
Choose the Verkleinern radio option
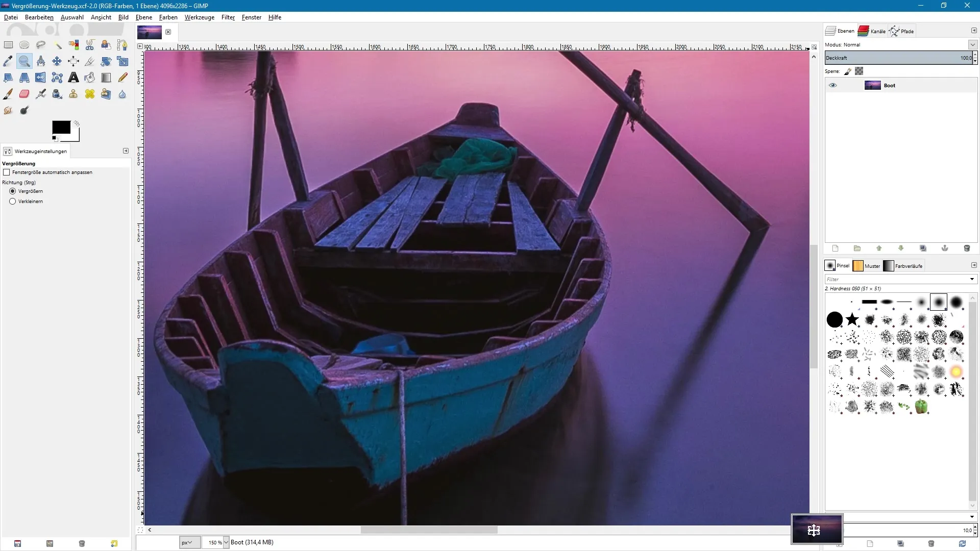[13, 202]
